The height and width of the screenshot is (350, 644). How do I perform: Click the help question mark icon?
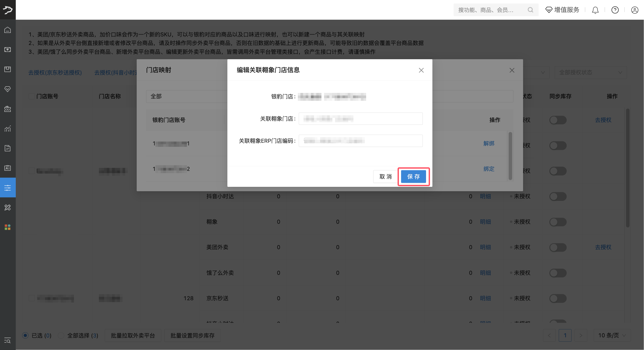(615, 10)
